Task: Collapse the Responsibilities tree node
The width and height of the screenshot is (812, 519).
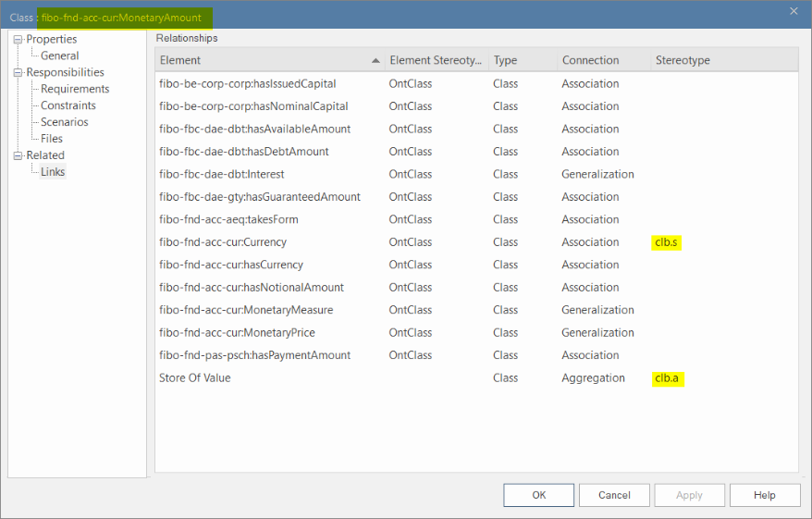Action: (x=18, y=73)
